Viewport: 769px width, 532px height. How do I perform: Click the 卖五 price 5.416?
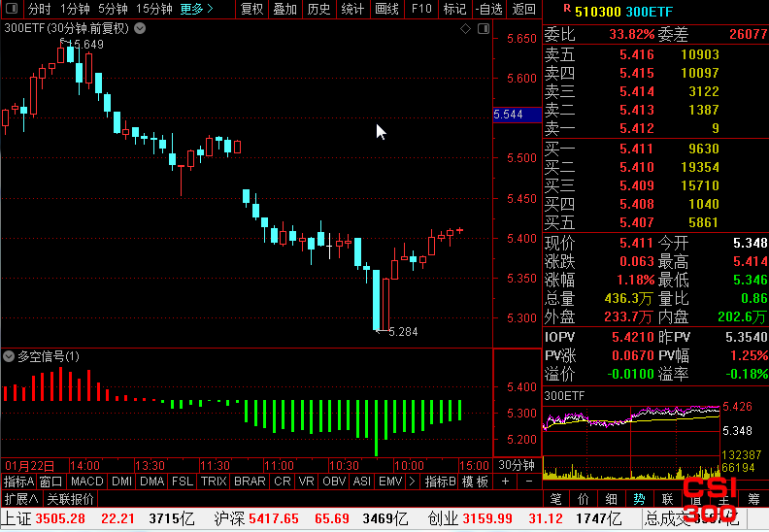coord(637,54)
